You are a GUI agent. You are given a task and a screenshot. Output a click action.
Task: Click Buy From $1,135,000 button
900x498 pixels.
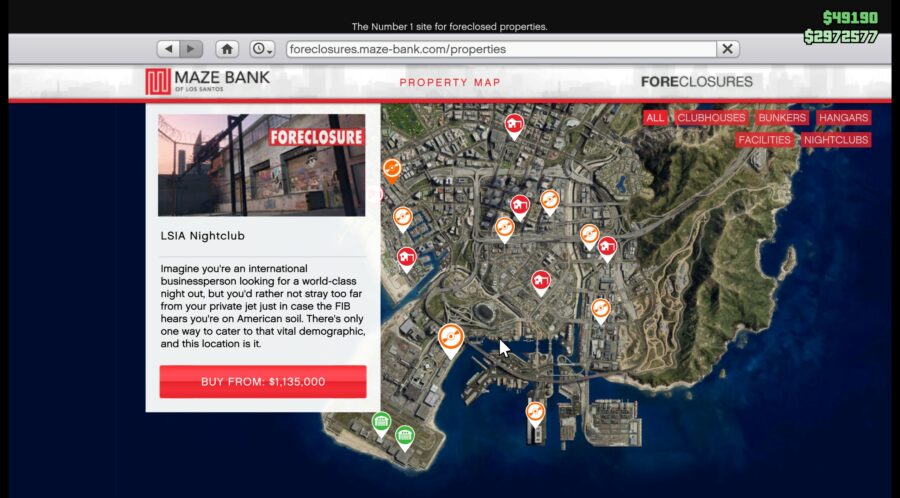point(263,381)
